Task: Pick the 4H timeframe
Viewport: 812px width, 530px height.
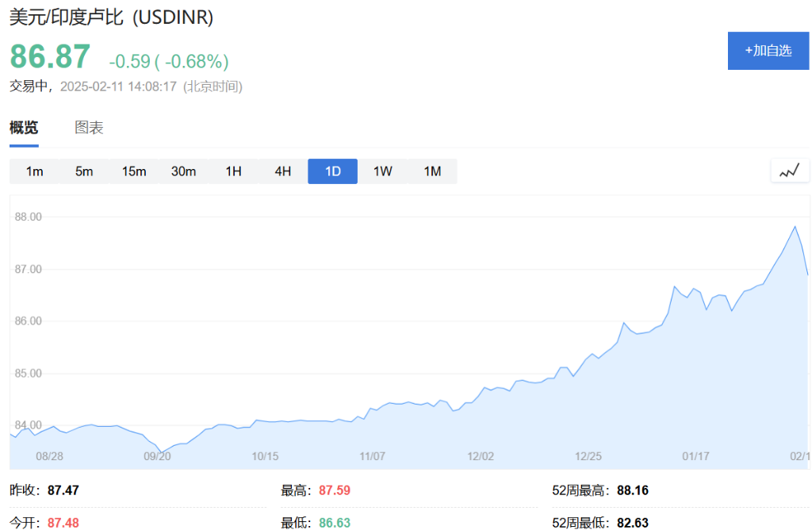Action: [283, 171]
